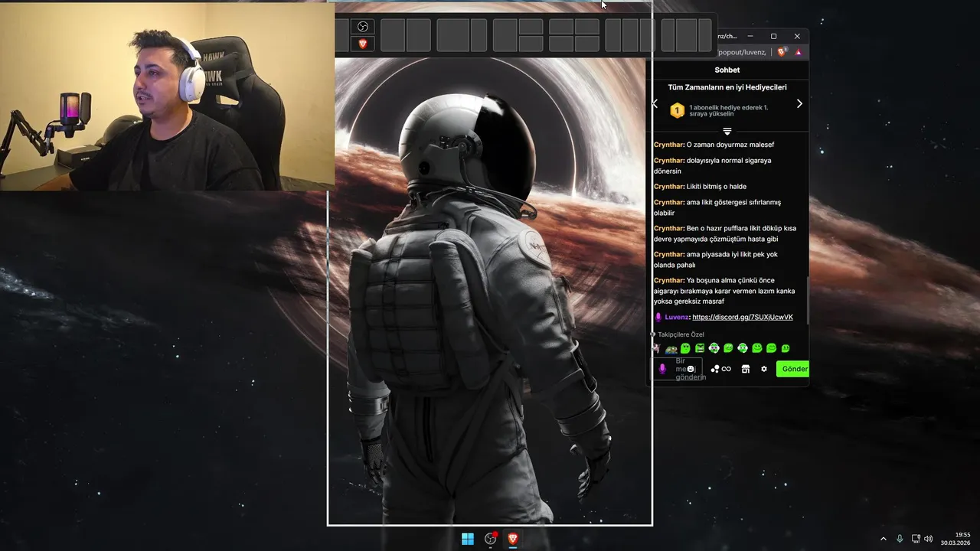Snap to wide left zone of uneven split
This screenshot has height=551, width=980.
tap(452, 35)
